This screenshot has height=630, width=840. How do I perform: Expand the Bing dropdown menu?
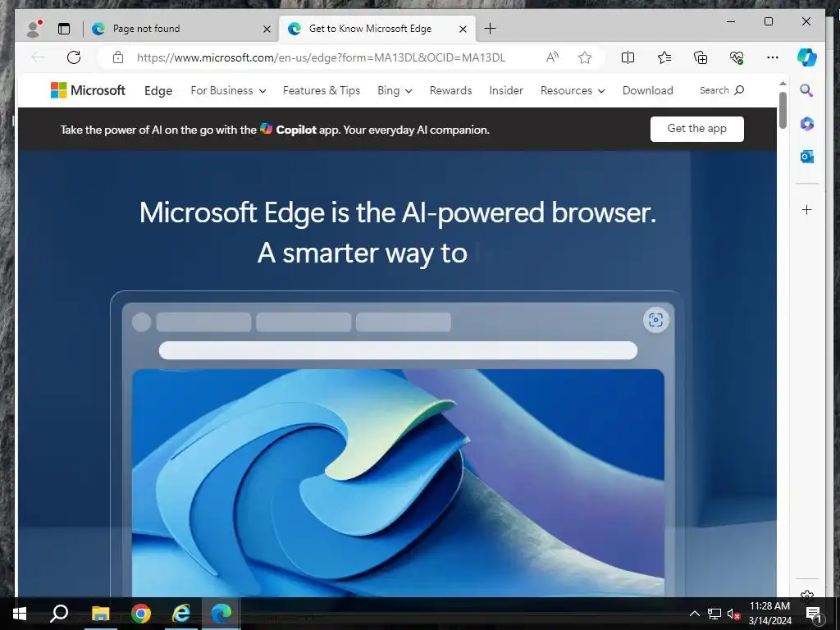395,90
